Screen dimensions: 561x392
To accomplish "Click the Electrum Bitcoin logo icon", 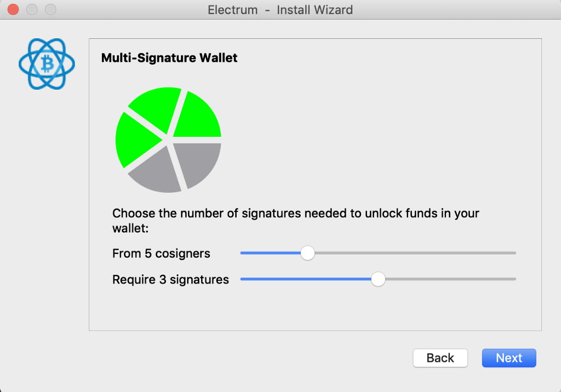I will (47, 64).
